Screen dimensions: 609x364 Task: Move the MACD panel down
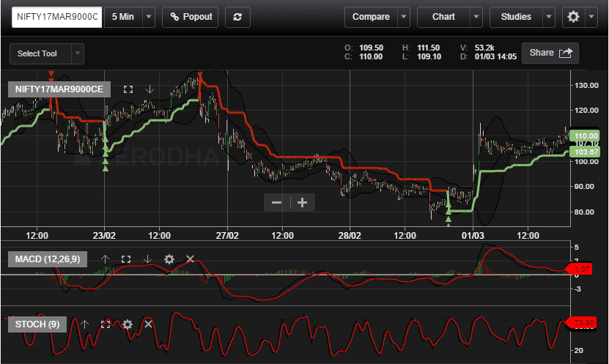point(147,259)
